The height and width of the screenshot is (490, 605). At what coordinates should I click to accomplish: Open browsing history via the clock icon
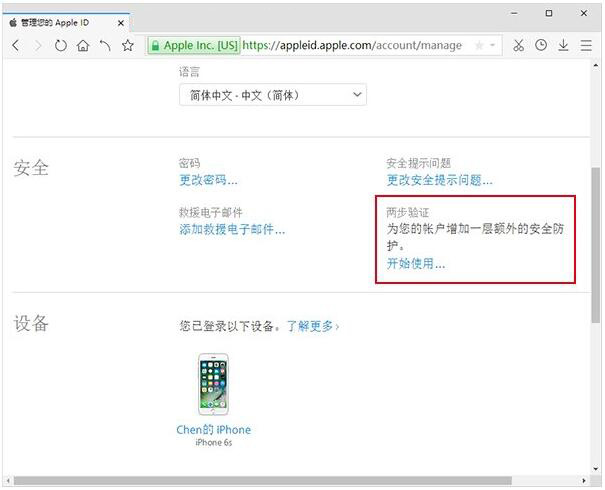point(541,46)
